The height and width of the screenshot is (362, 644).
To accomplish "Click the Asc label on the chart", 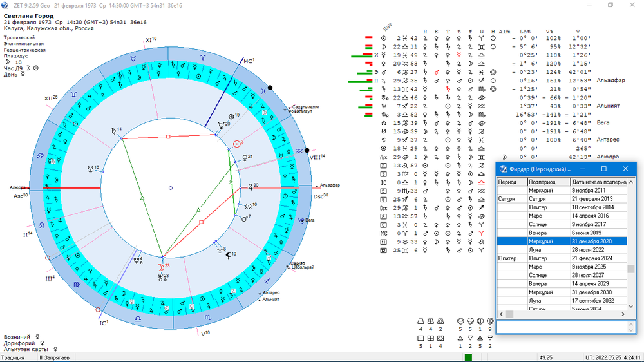I will pyautogui.click(x=21, y=196).
